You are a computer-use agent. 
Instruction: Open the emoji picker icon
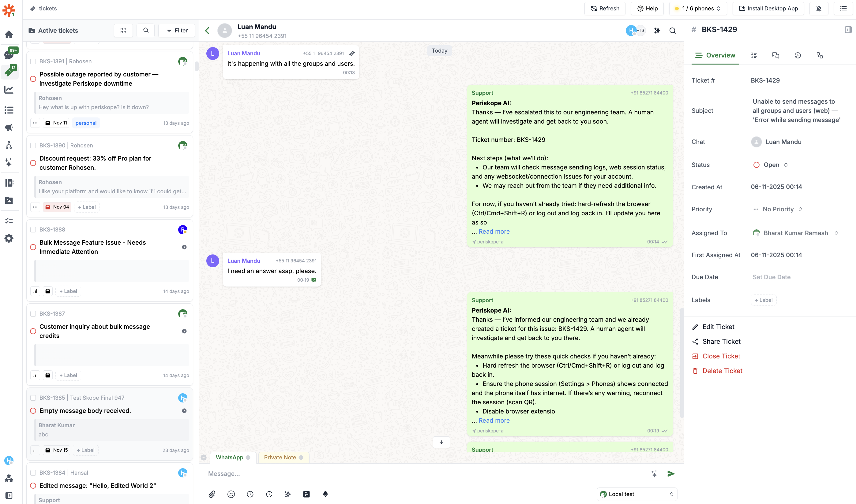tap(231, 494)
